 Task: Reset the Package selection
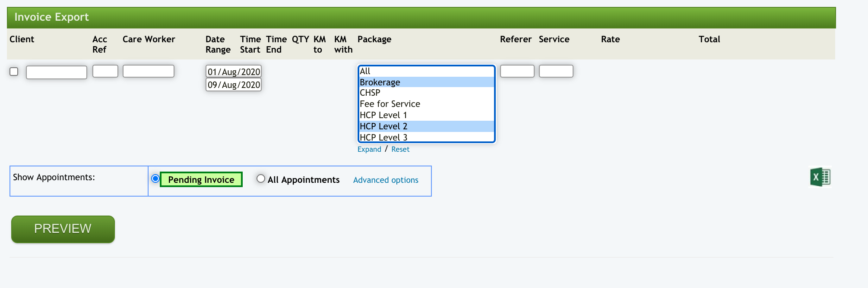400,149
